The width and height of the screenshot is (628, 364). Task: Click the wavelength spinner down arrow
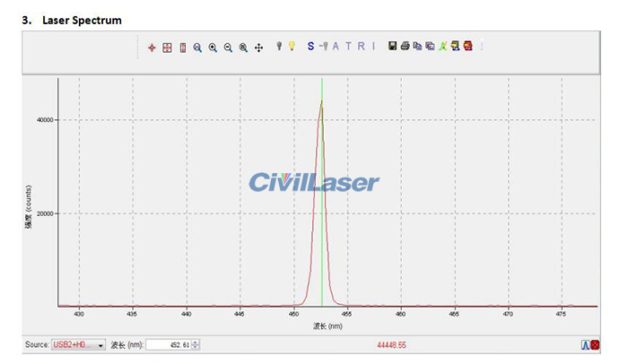(x=195, y=347)
